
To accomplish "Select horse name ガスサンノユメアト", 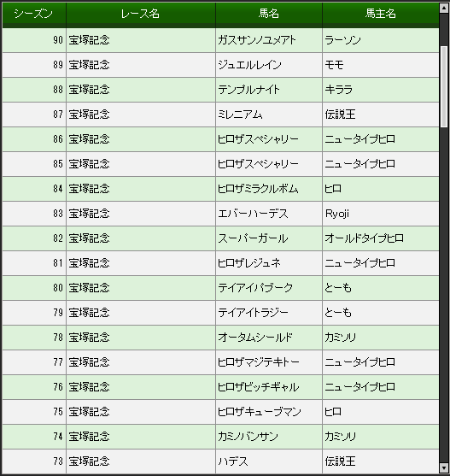I will click(x=256, y=40).
